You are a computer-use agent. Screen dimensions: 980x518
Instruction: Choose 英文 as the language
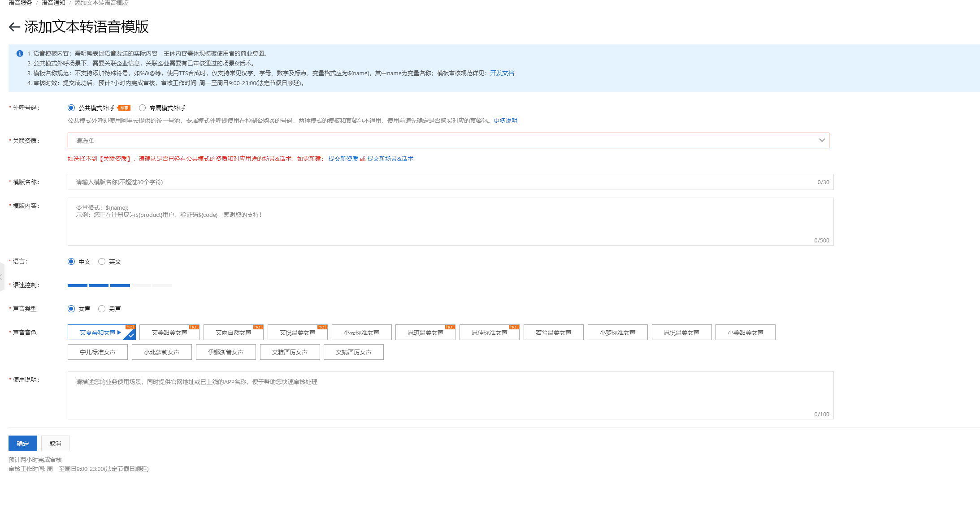point(102,262)
